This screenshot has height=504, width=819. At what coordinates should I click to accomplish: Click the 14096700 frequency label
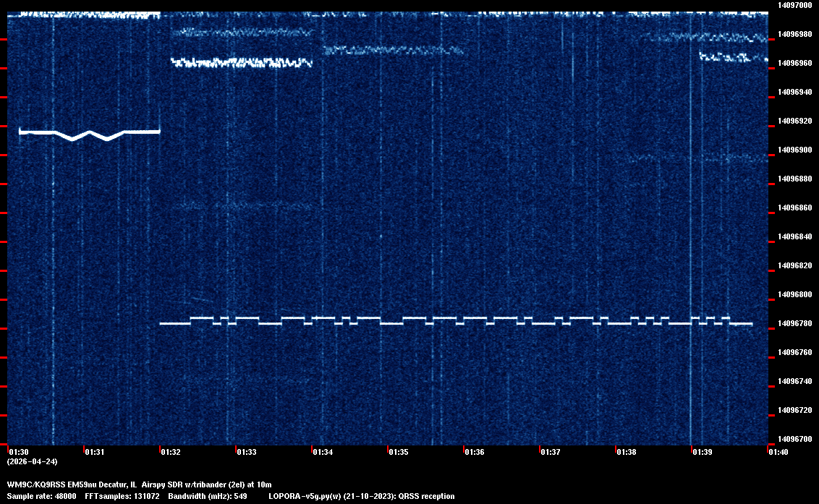[x=795, y=439]
